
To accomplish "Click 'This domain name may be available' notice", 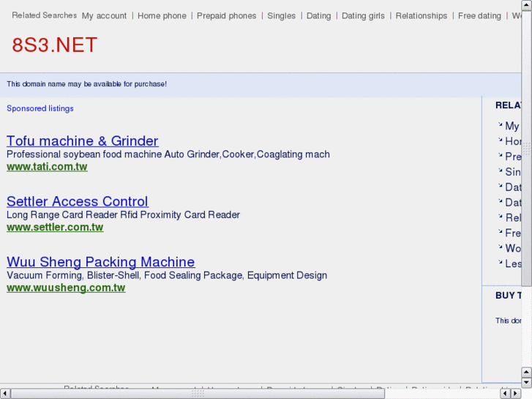I will click(87, 84).
